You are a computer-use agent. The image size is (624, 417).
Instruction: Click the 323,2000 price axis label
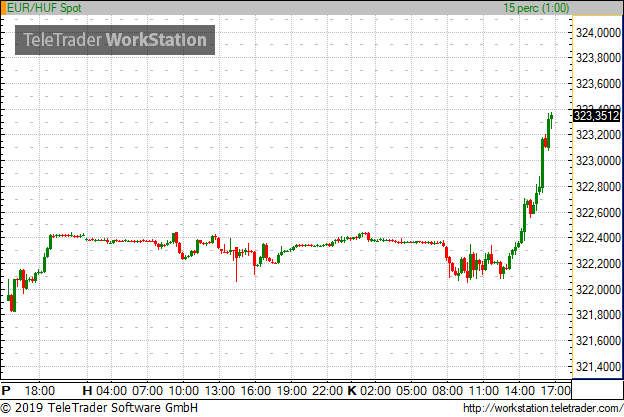click(598, 135)
